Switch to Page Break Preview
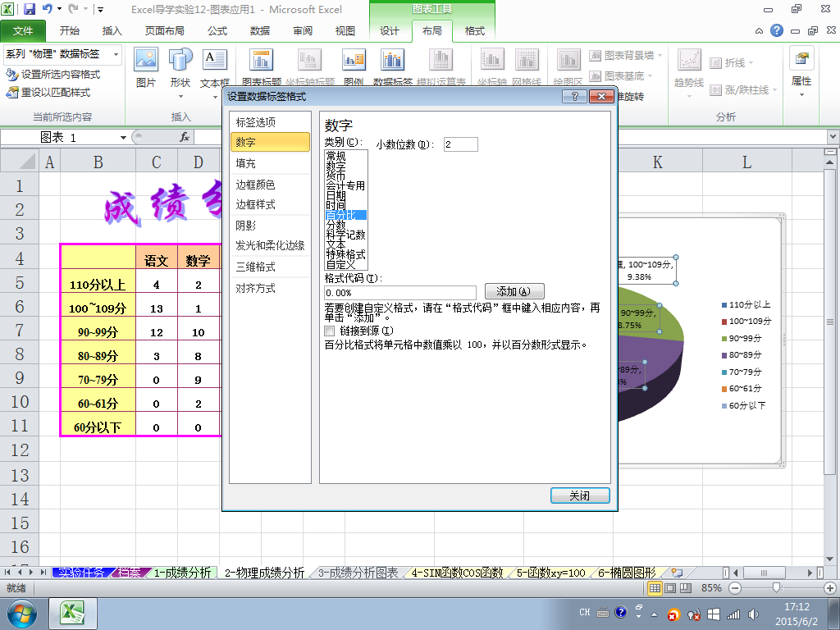 686,587
